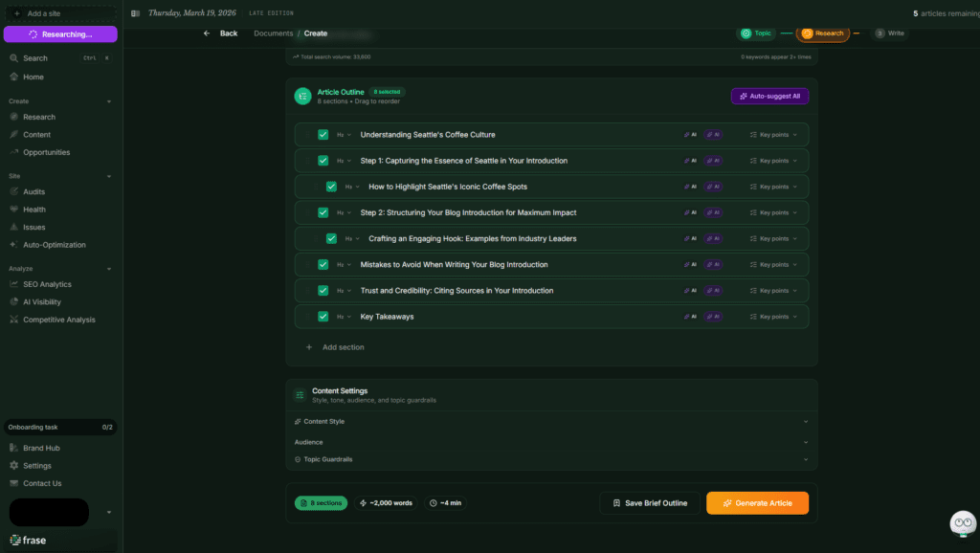Click the Generate Article button
This screenshot has width=980, height=553.
[x=757, y=503]
